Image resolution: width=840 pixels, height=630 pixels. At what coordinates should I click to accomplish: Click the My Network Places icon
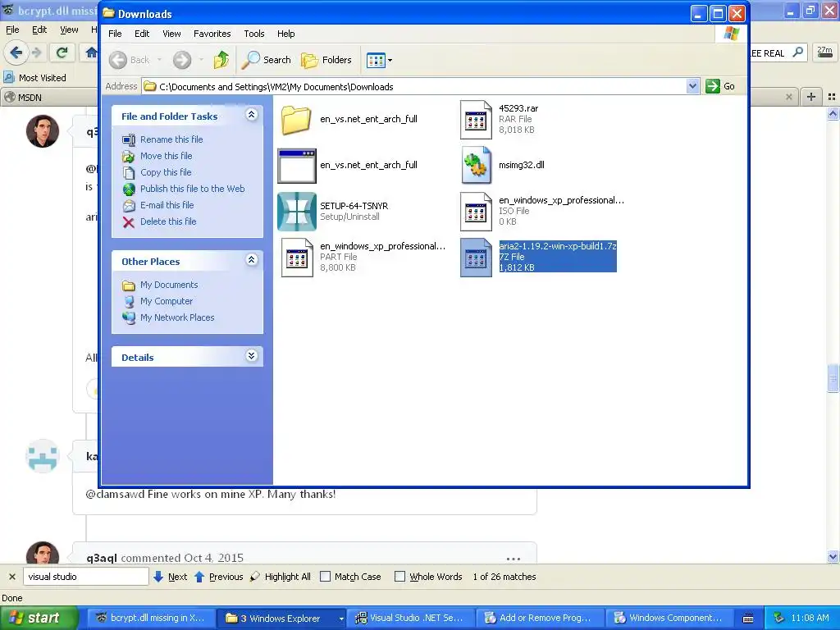pyautogui.click(x=129, y=317)
